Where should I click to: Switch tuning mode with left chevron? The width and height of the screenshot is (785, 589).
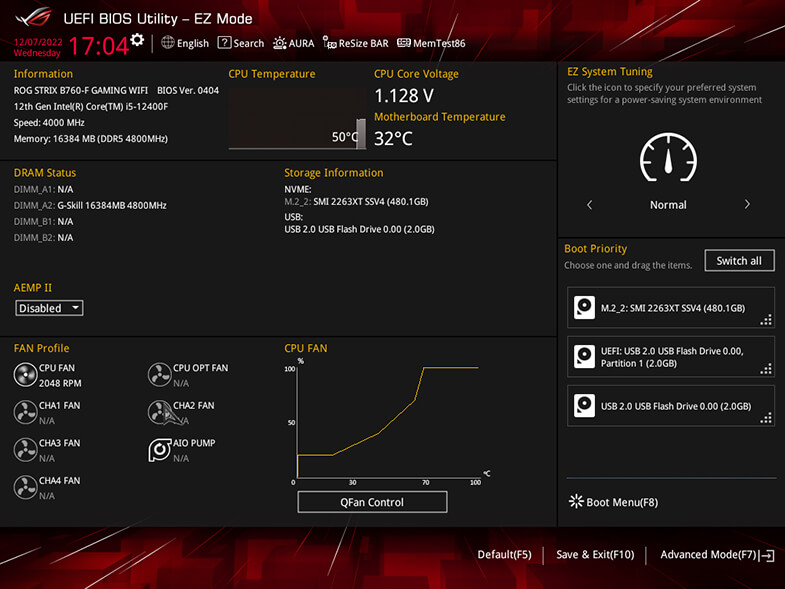point(589,204)
